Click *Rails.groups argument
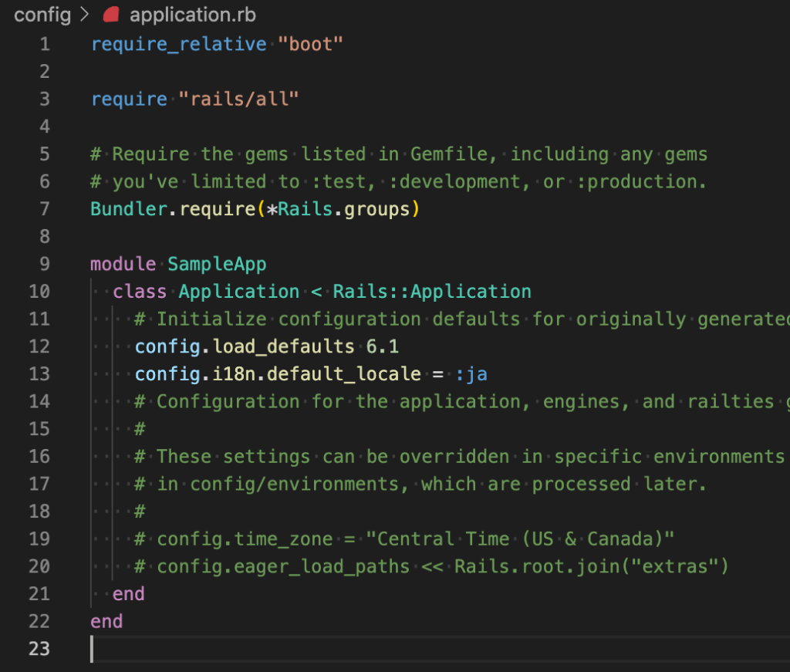The width and height of the screenshot is (790, 672). point(338,209)
